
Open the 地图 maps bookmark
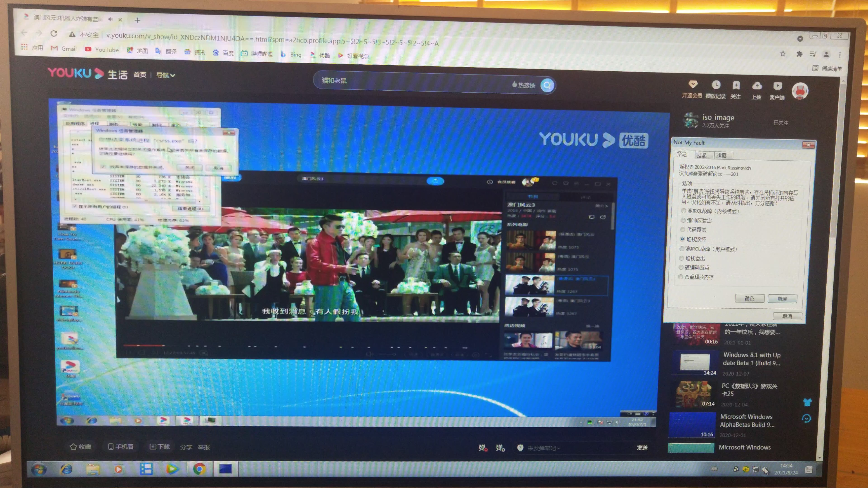pyautogui.click(x=137, y=51)
